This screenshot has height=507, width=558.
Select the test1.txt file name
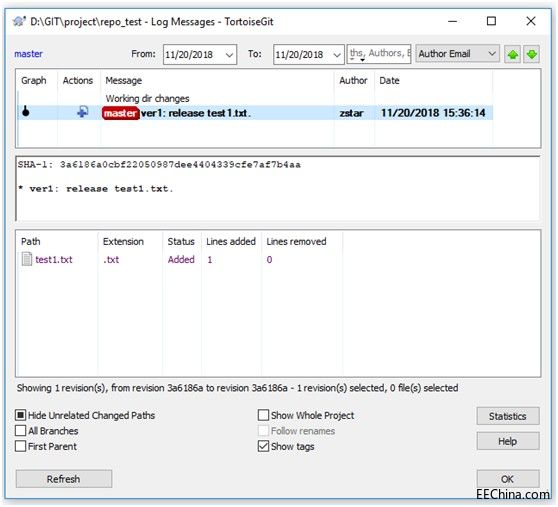54,259
